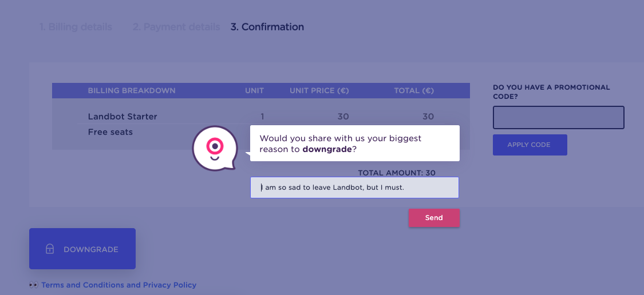Click the lock icon on Downgrade button
Viewport: 644px width, 295px height.
tap(50, 249)
